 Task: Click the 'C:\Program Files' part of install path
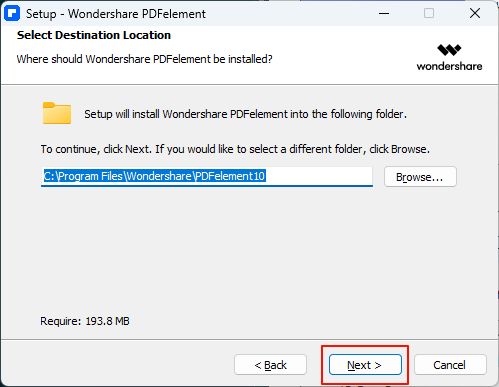pyautogui.click(x=83, y=176)
